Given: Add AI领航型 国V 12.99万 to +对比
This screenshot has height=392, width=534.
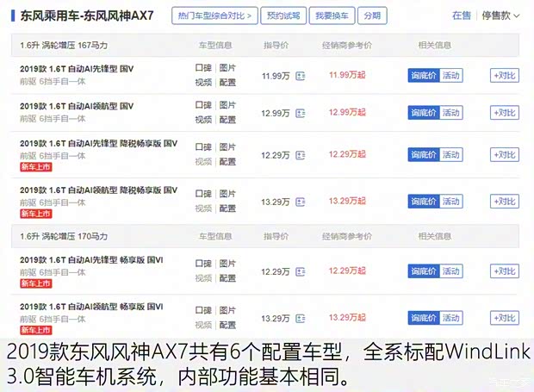Looking at the screenshot, I should pyautogui.click(x=505, y=113).
